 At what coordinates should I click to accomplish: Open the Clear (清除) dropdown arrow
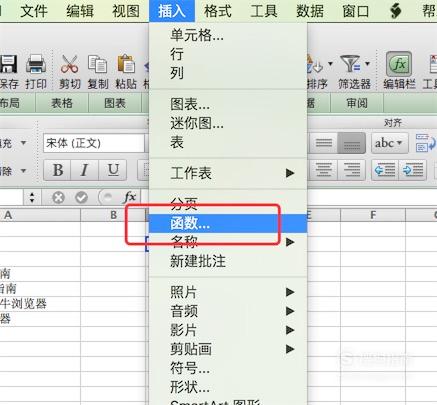click(x=23, y=171)
